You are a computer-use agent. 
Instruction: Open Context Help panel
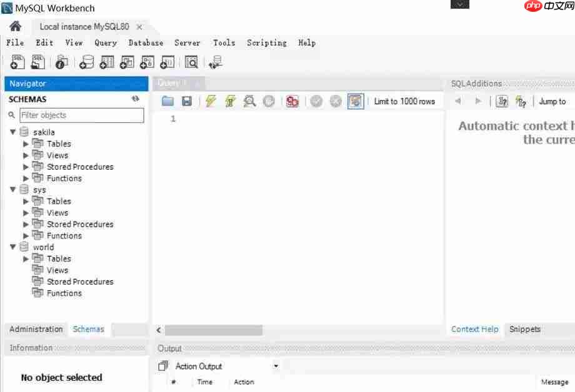(x=474, y=329)
